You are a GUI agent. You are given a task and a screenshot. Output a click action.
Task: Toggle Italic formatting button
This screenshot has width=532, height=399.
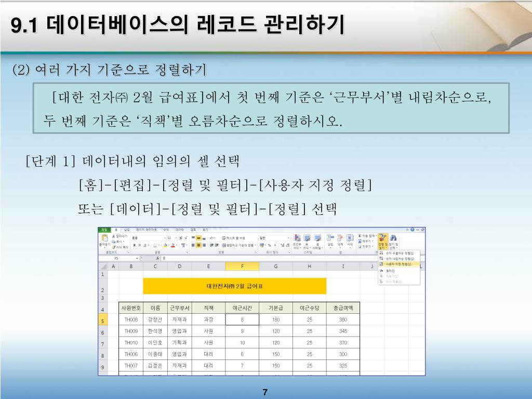click(139, 245)
